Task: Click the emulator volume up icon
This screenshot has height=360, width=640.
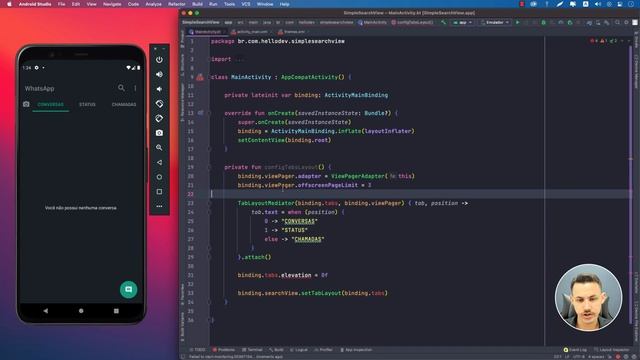Action: point(159,74)
